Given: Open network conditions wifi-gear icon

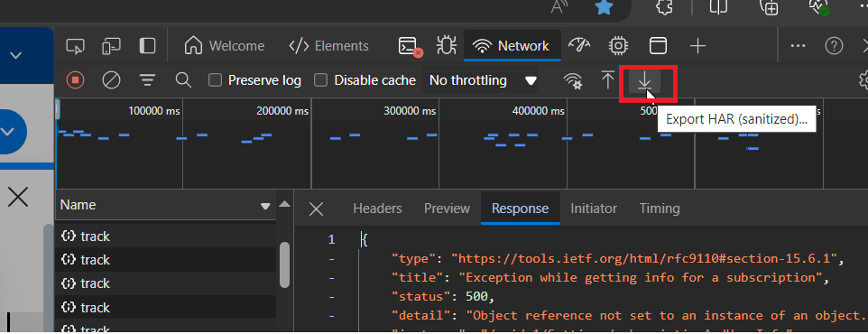Looking at the screenshot, I should pos(573,81).
